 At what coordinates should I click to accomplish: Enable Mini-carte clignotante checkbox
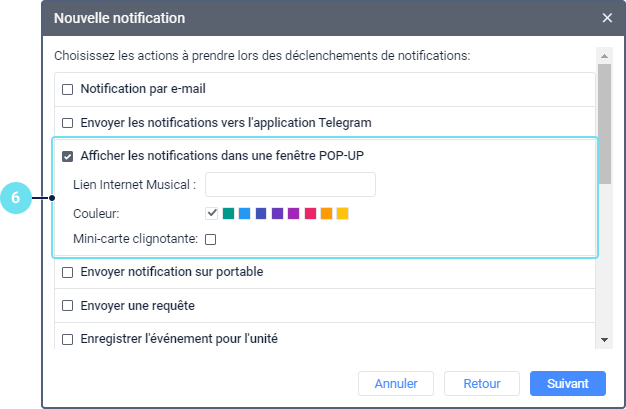pyautogui.click(x=211, y=239)
